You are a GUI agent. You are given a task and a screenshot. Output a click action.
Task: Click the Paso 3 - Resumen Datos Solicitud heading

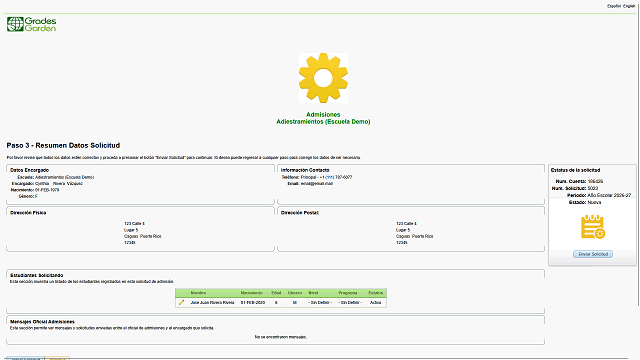(63, 145)
